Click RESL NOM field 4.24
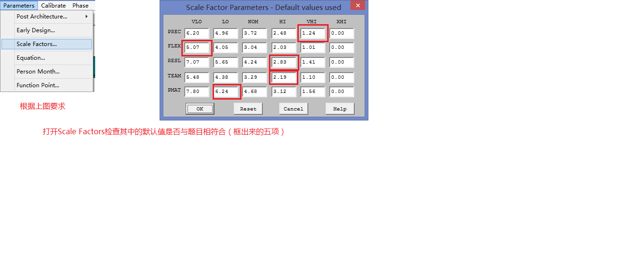Screen dimensions: 644x258 tap(255, 62)
